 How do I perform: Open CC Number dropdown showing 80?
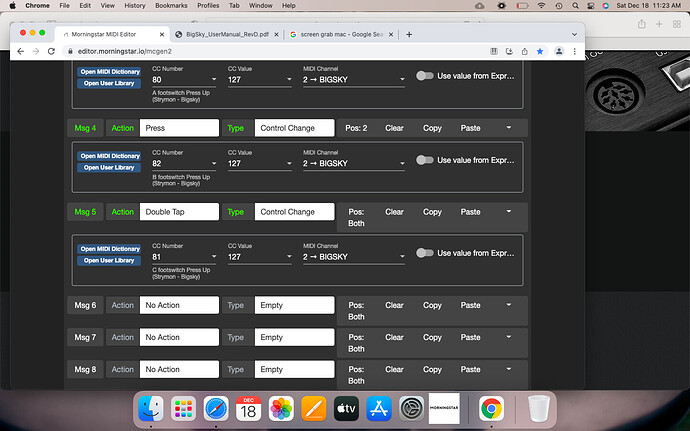point(184,80)
